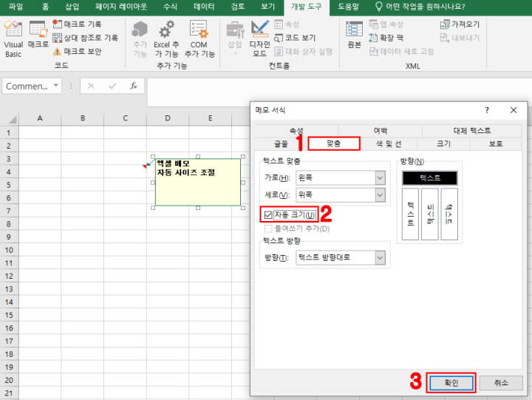Screen dimensions: 532x400
Task: Select horizontal 텍스트 orientation box
Action: pos(430,178)
